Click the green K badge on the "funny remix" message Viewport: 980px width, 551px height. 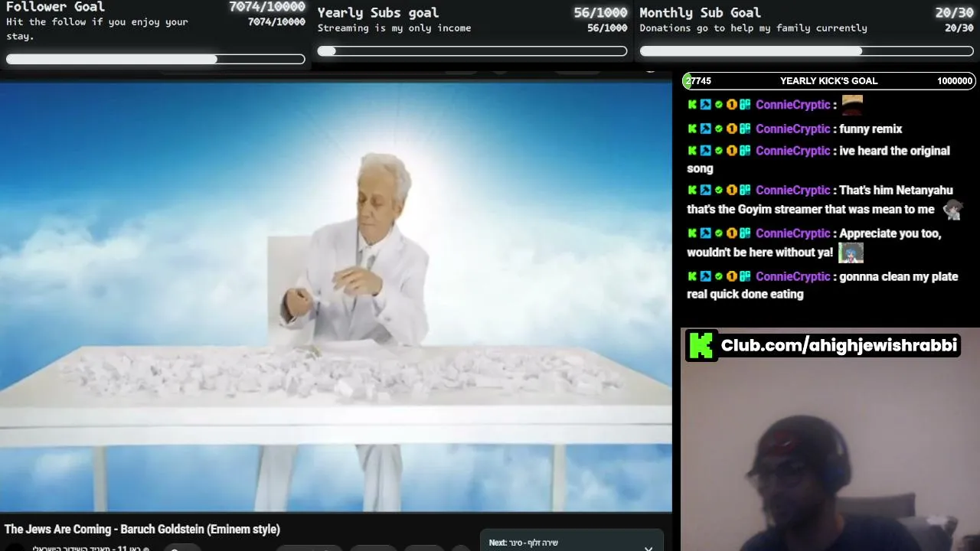click(692, 129)
